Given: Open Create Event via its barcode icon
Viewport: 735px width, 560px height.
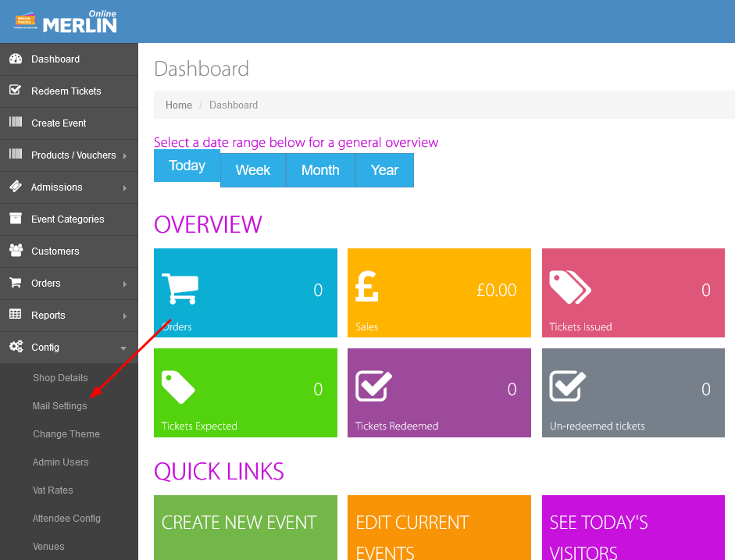Looking at the screenshot, I should click(x=17, y=123).
